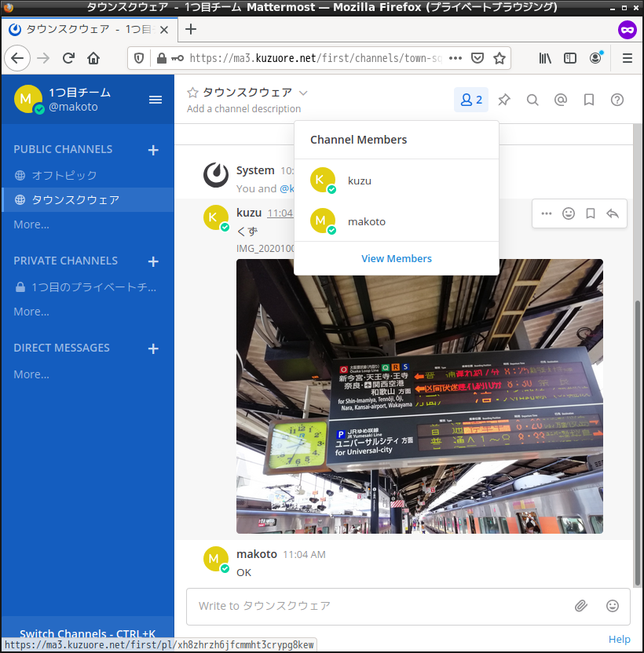
Task: Add emoji reaction to kuzu's message
Action: tap(569, 213)
